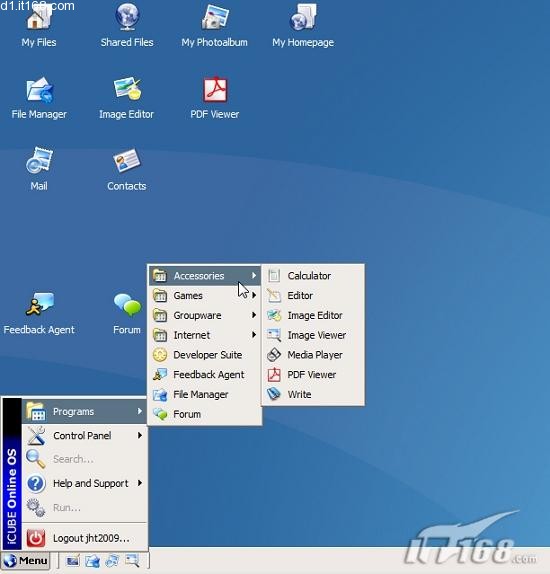Select Write from the Accessories submenu
The width and height of the screenshot is (550, 574).
pyautogui.click(x=313, y=394)
